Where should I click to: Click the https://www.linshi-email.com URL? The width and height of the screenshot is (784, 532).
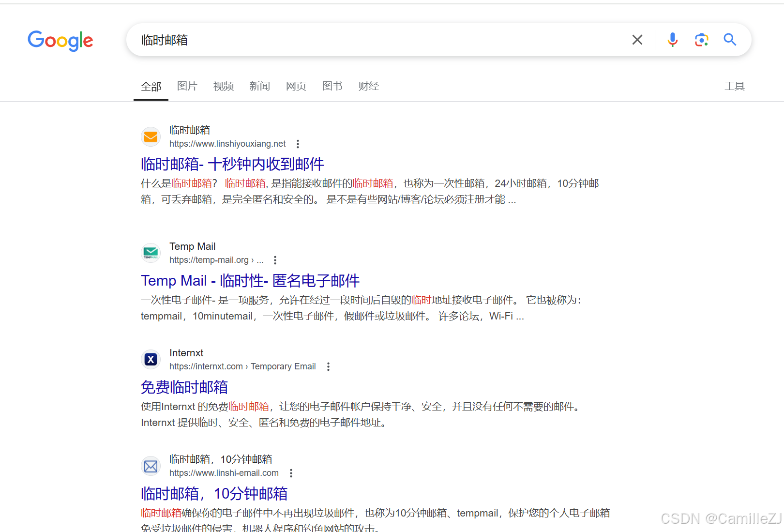(224, 473)
